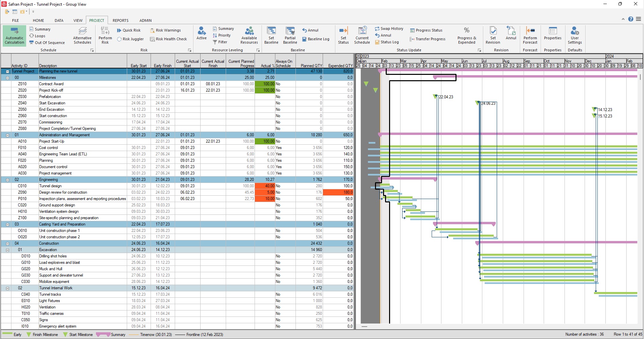Viewport: 644px width, 339px height.
Task: Click Summary in the Resource Leveling group
Action: point(223,29)
